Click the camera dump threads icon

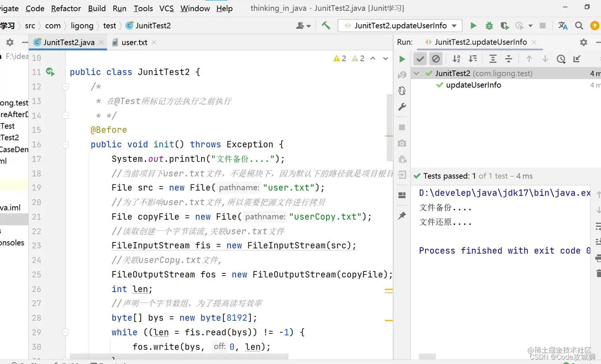(402, 143)
